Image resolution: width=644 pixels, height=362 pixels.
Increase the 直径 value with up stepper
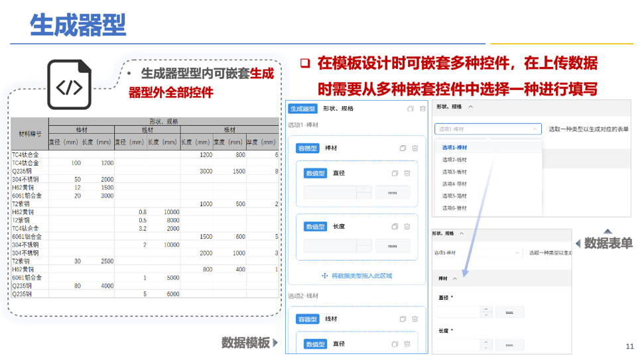pyautogui.click(x=486, y=309)
